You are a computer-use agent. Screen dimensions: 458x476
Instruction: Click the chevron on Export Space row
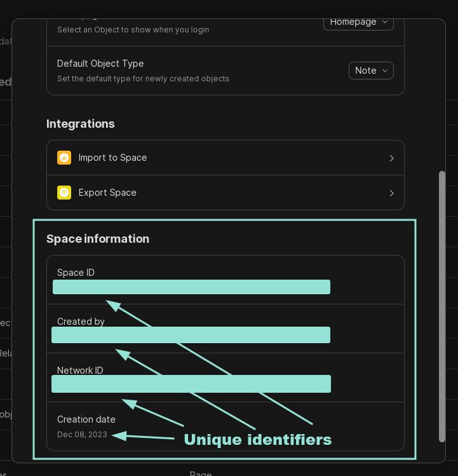pos(391,193)
